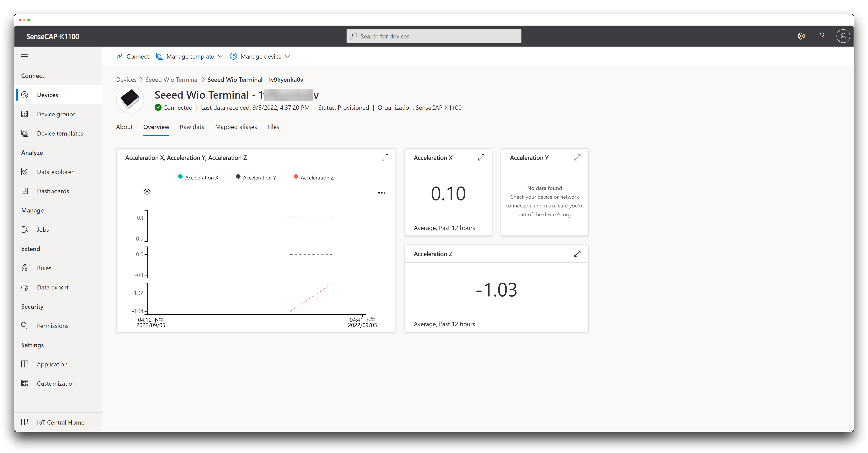The width and height of the screenshot is (868, 453).
Task: Click the Jobs icon
Action: (x=25, y=229)
